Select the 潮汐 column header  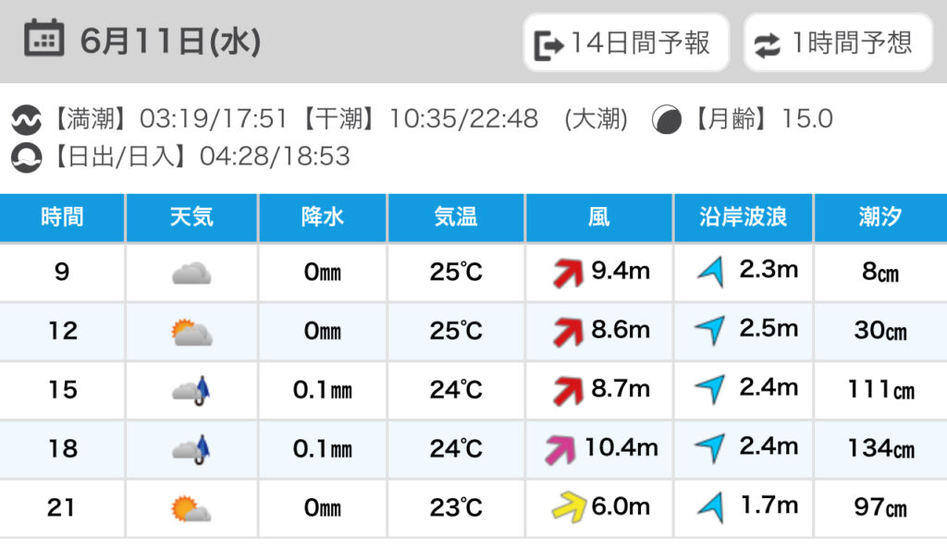[880, 217]
